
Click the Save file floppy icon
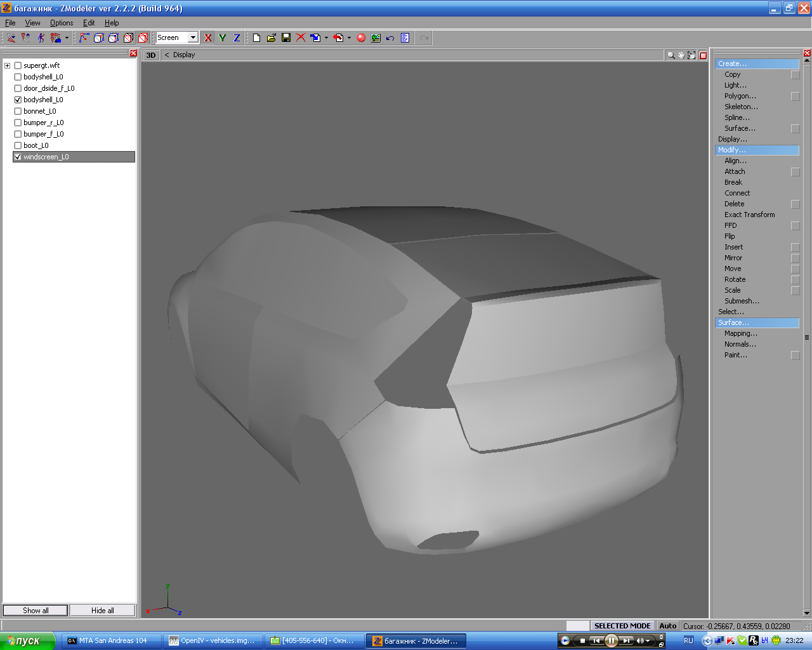click(286, 38)
